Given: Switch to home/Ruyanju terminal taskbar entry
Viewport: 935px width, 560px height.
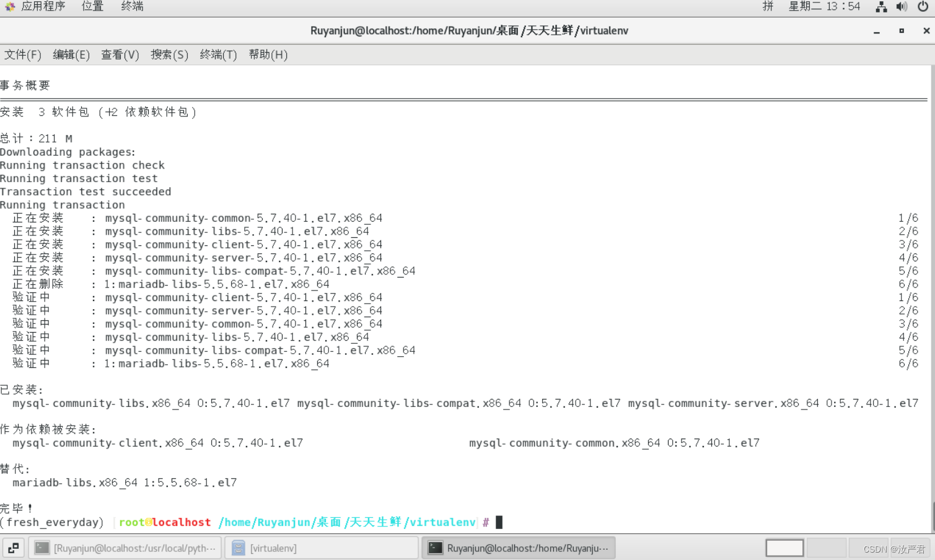Looking at the screenshot, I should (519, 548).
